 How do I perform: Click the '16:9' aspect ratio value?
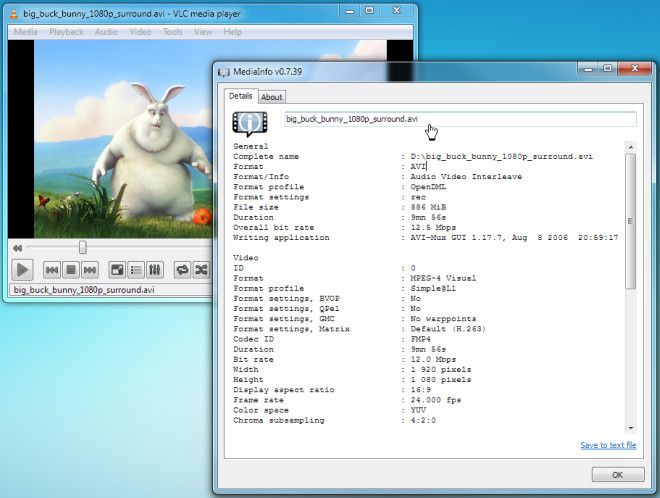click(420, 390)
